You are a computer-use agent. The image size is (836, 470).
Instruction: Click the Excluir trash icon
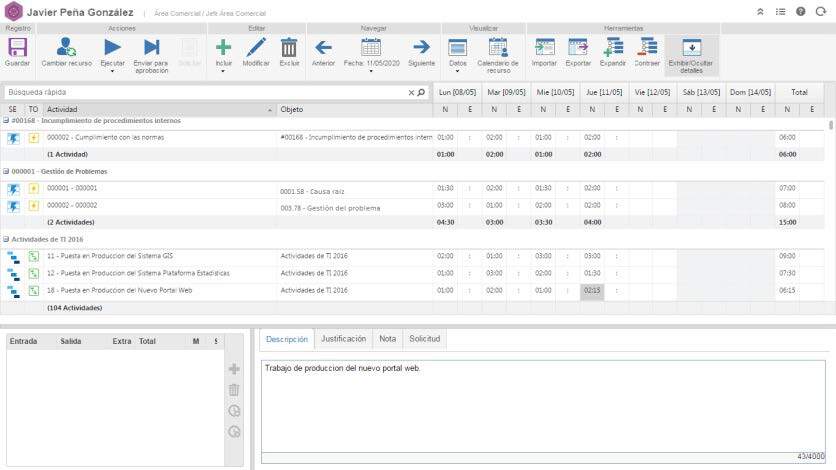point(289,48)
